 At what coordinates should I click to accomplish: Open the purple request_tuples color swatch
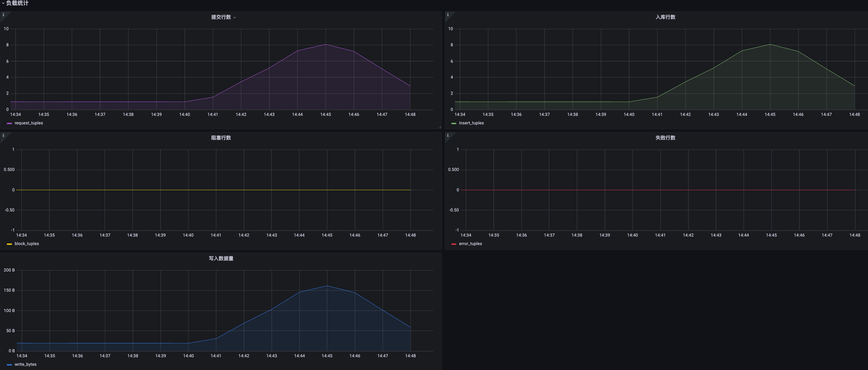10,123
